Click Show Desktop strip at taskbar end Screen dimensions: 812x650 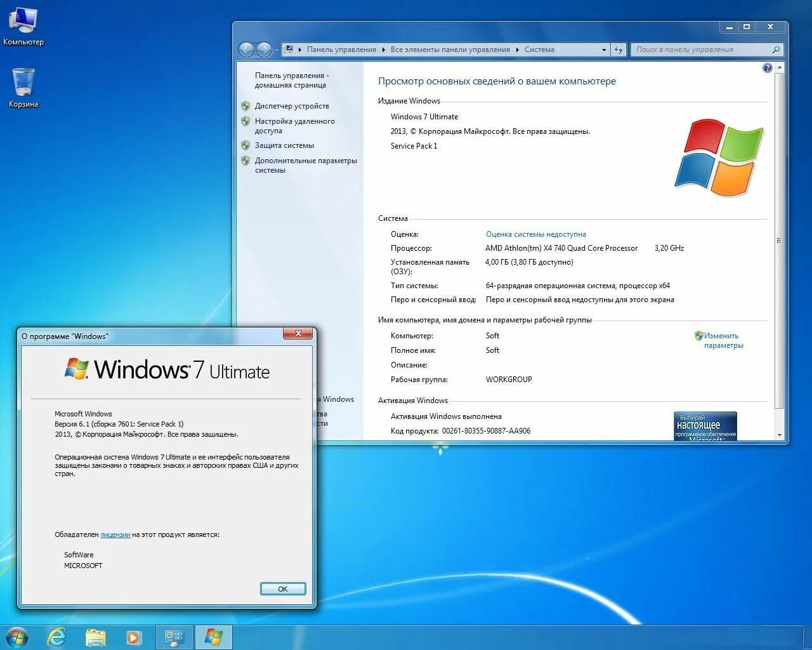(x=807, y=637)
